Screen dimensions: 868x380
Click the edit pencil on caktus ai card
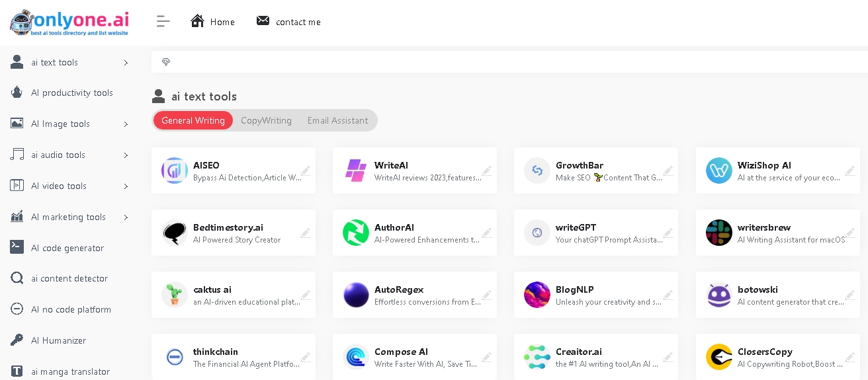306,295
